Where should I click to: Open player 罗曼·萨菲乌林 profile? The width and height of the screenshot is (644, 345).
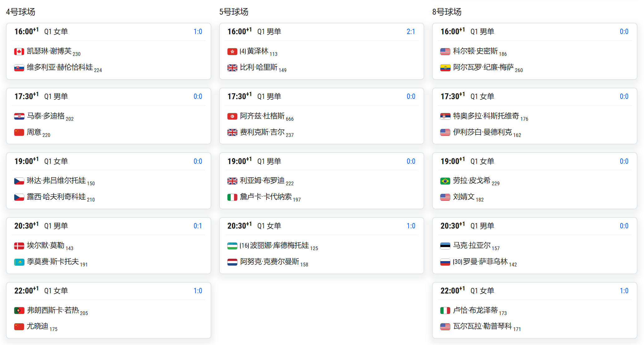(x=485, y=262)
